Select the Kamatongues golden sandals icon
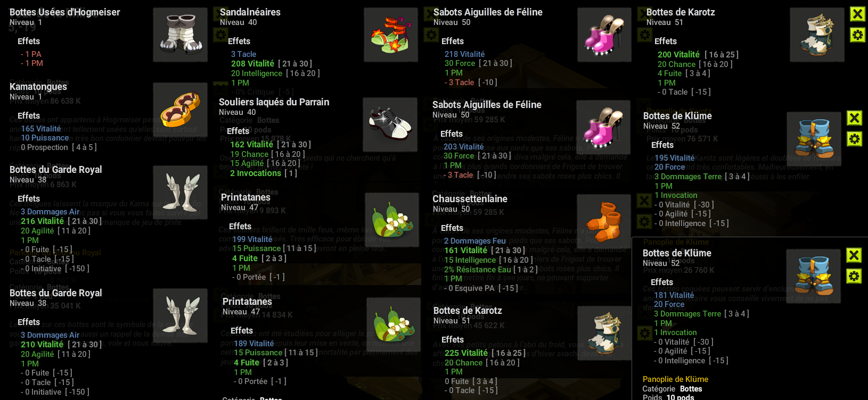Image resolution: width=868 pixels, height=400 pixels. pyautogui.click(x=180, y=109)
